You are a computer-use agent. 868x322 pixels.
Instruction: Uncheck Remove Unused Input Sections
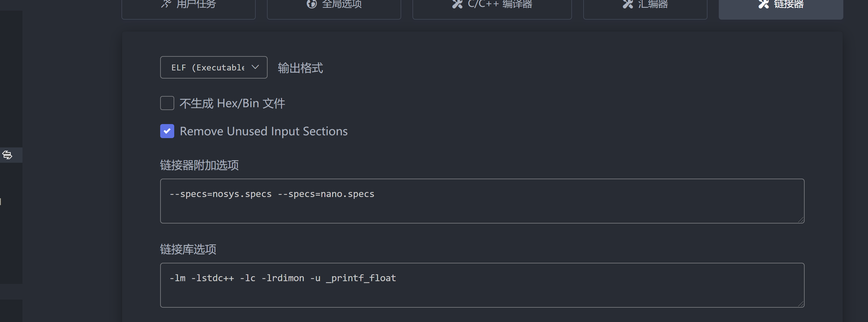click(167, 131)
